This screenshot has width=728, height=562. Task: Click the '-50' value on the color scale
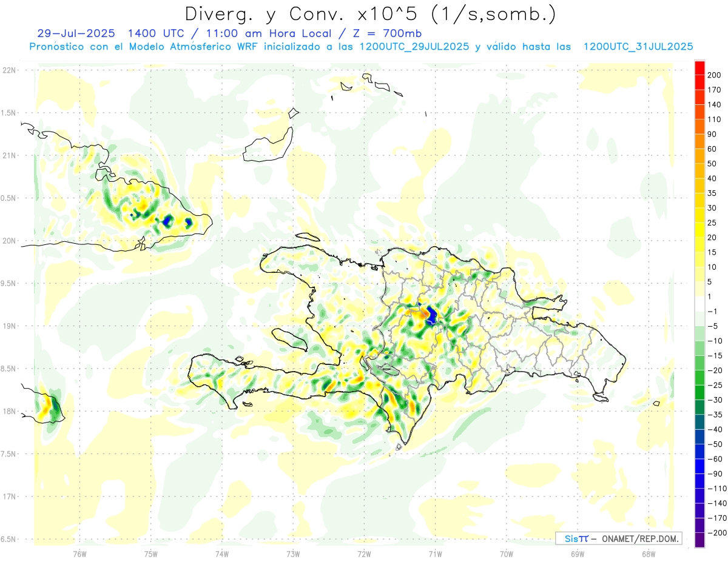tap(716, 444)
